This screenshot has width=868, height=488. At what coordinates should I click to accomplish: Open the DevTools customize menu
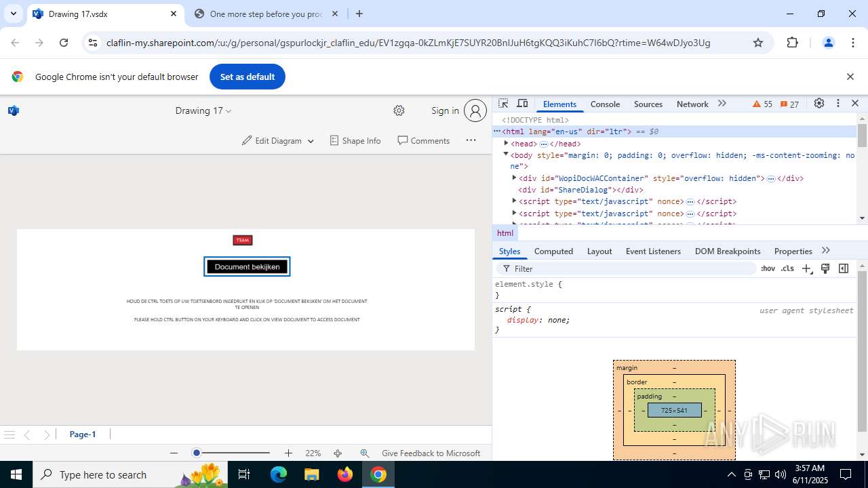pyautogui.click(x=838, y=103)
